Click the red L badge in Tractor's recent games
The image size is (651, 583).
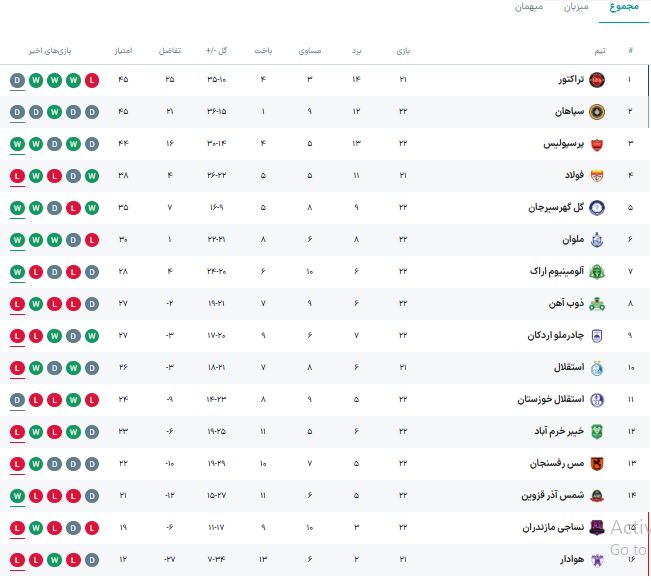(x=92, y=80)
